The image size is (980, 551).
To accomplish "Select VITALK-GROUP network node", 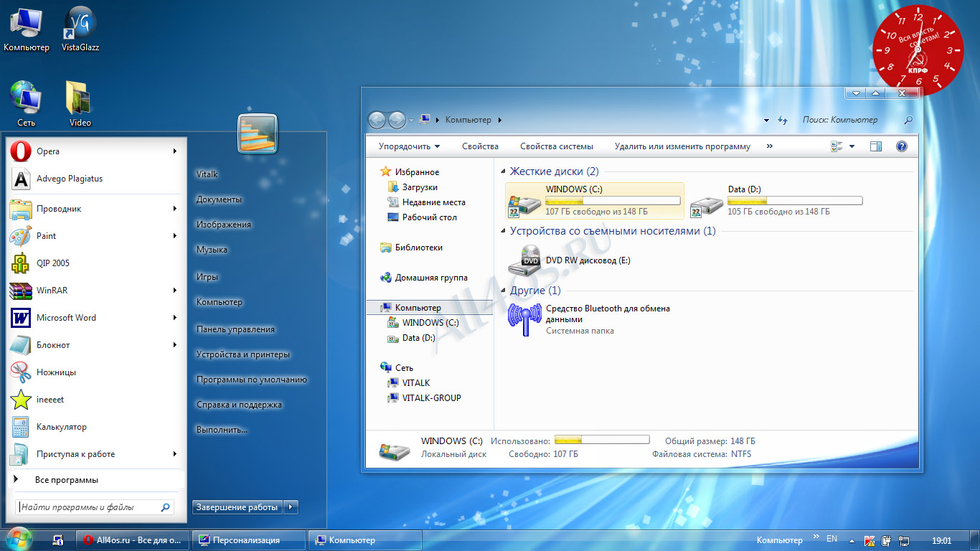I will pos(424,398).
